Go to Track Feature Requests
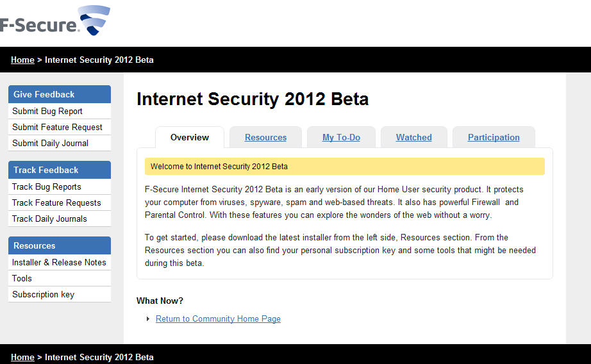 [56, 203]
